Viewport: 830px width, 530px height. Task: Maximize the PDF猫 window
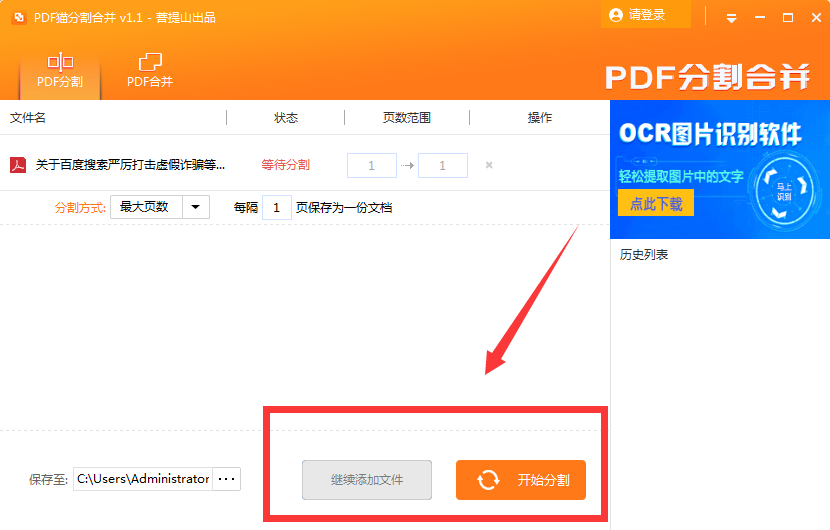point(788,18)
